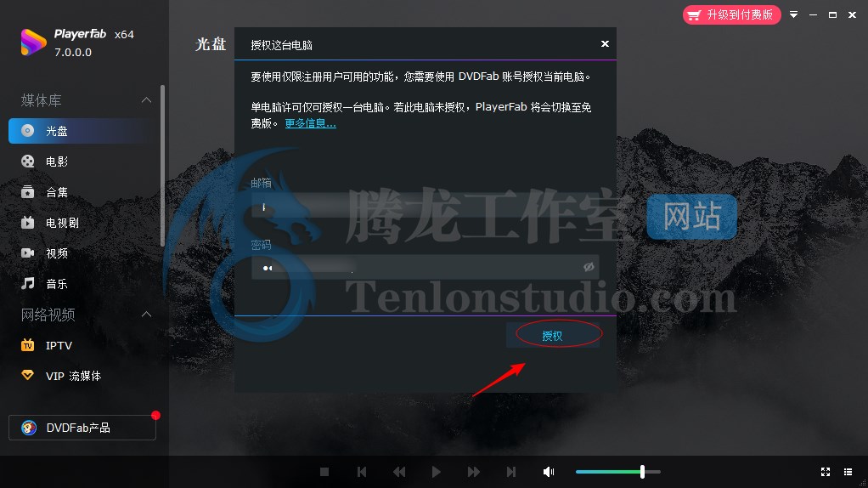
Task: Skip to previous track
Action: [x=362, y=472]
